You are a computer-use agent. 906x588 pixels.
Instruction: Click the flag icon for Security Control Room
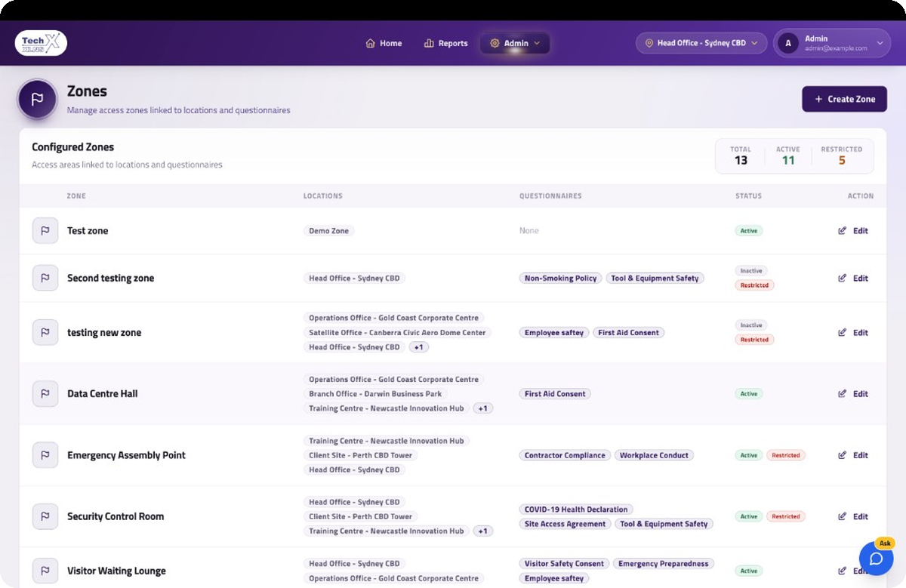tap(45, 516)
